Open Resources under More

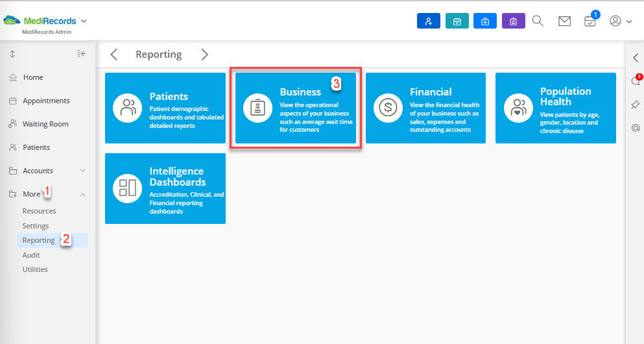tap(39, 211)
